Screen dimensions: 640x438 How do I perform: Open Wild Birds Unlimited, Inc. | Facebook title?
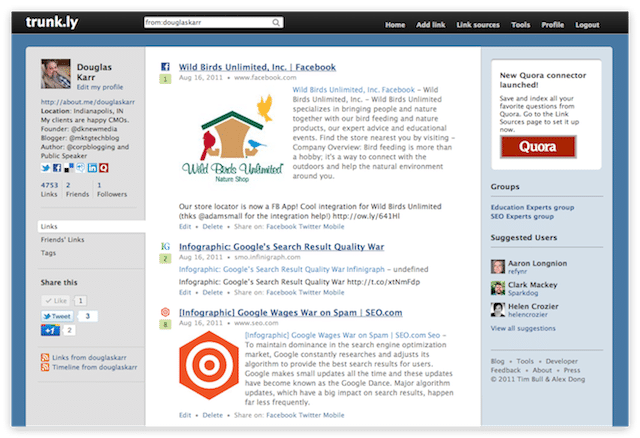[x=257, y=67]
